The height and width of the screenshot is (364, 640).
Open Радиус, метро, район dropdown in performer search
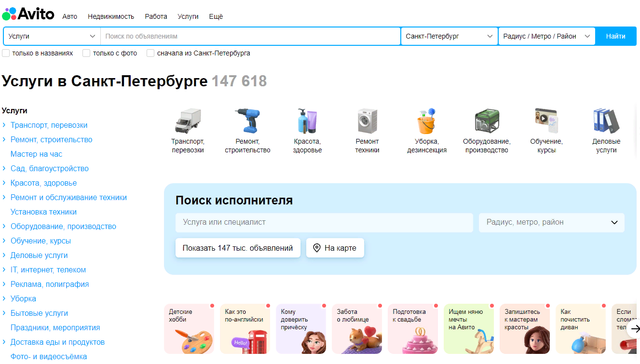(551, 222)
